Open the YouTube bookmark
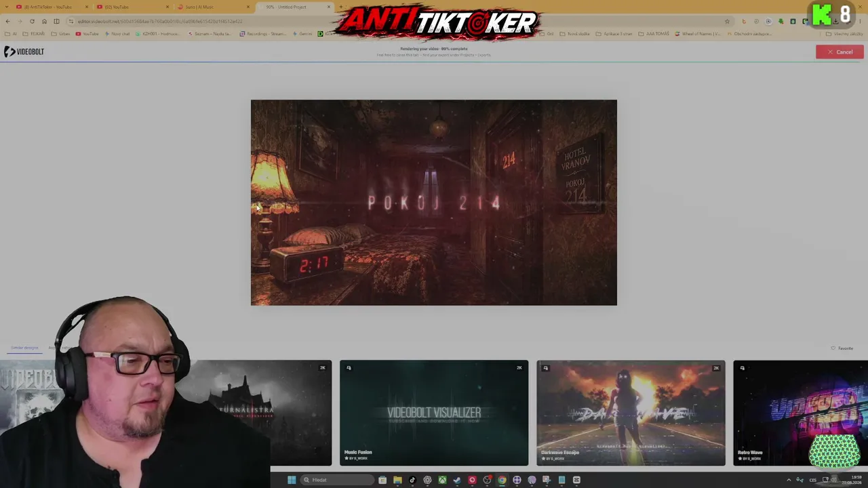The width and height of the screenshot is (868, 488). tap(87, 34)
